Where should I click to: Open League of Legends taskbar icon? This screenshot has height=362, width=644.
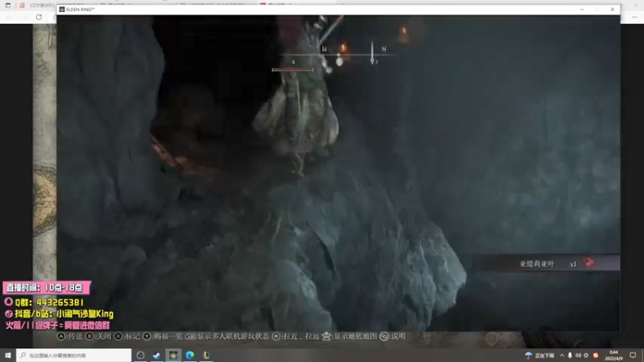pyautogui.click(x=206, y=355)
